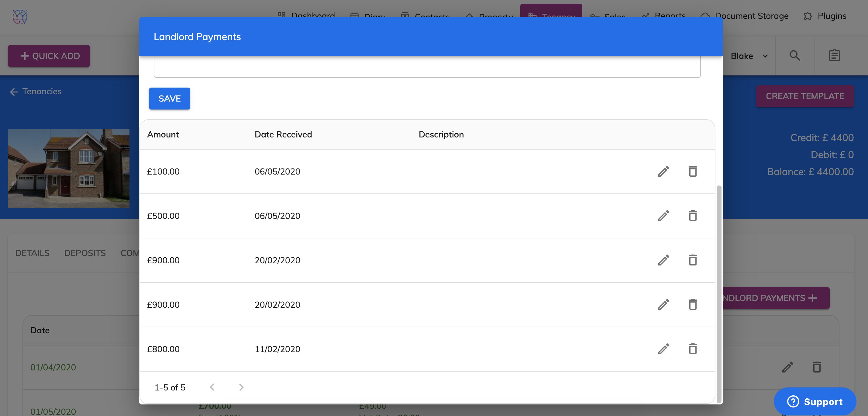Delete the £800.00 payment entry
Image resolution: width=868 pixels, height=416 pixels.
click(x=693, y=349)
